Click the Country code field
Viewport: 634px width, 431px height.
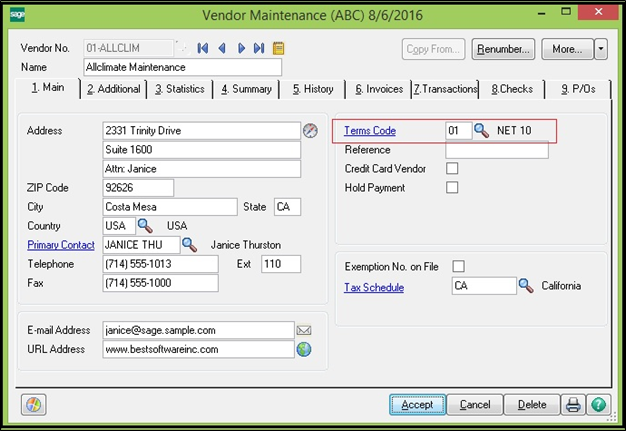119,226
